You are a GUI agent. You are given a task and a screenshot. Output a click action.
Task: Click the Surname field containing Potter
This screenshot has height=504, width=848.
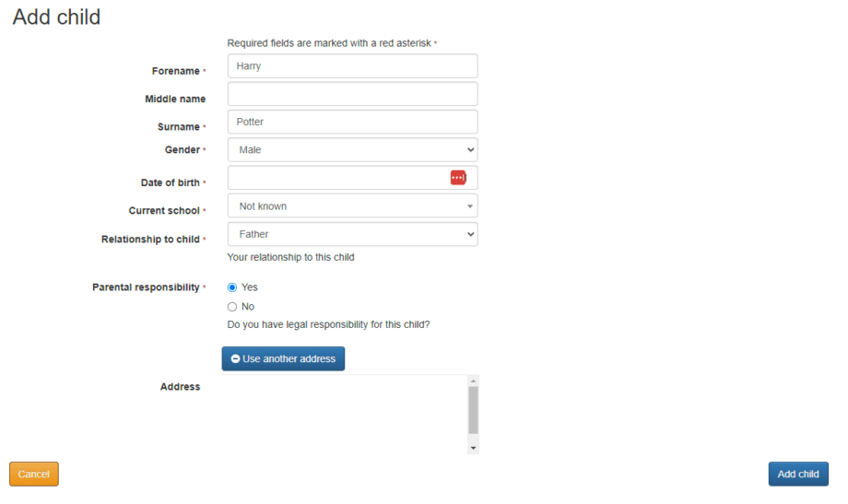click(x=352, y=122)
